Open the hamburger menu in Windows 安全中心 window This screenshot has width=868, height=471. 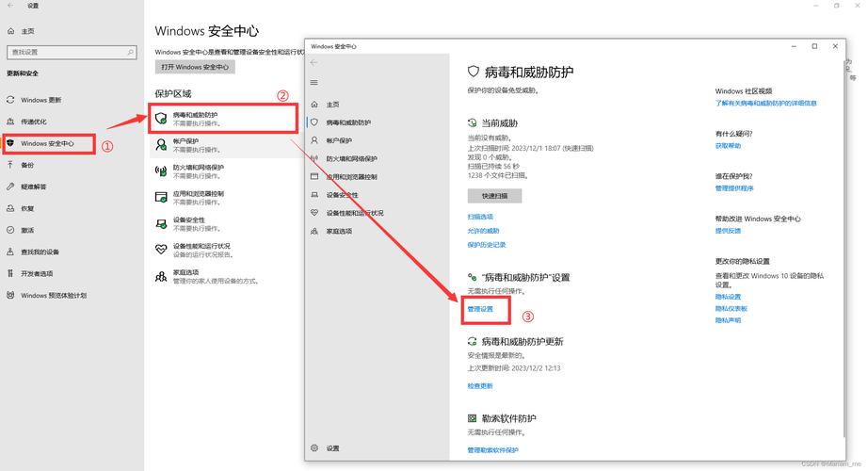pyautogui.click(x=314, y=82)
